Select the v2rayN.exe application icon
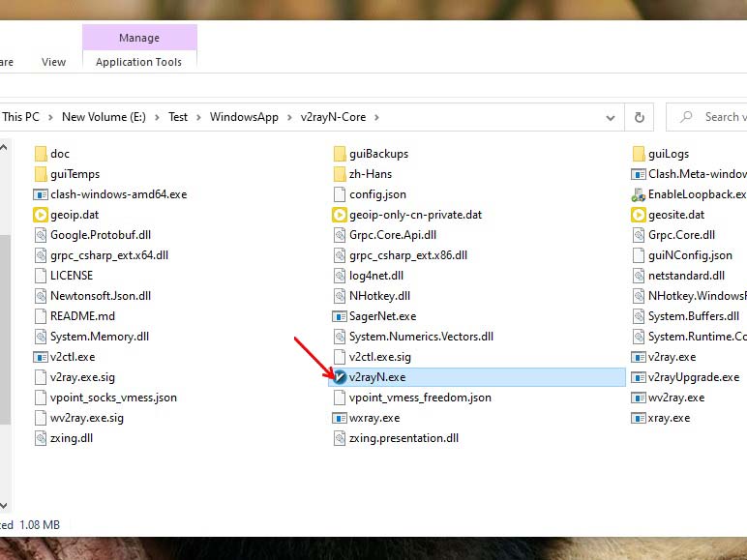This screenshot has height=560, width=747. pos(340,377)
